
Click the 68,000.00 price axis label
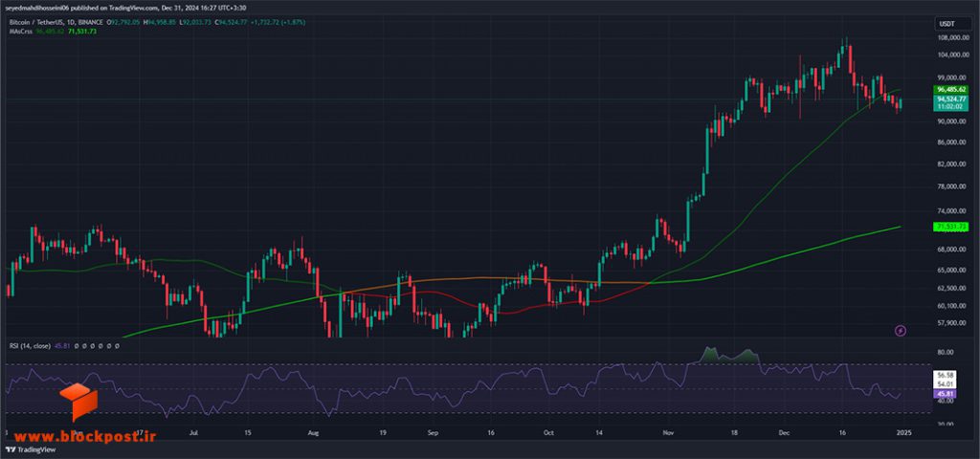coord(953,250)
